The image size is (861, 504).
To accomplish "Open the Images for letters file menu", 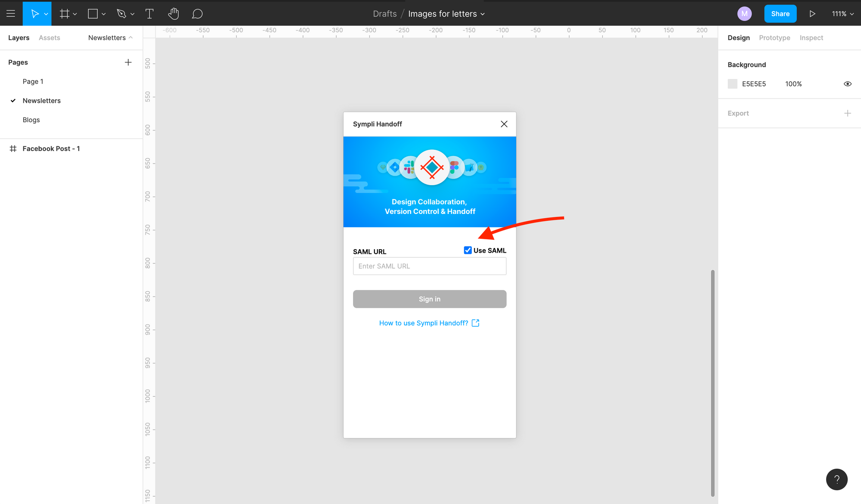I will pos(446,14).
